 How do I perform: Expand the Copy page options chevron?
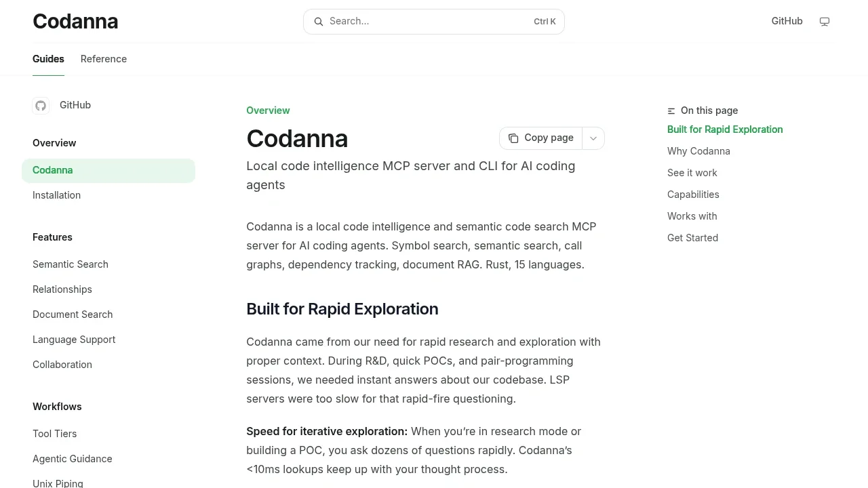click(x=593, y=138)
